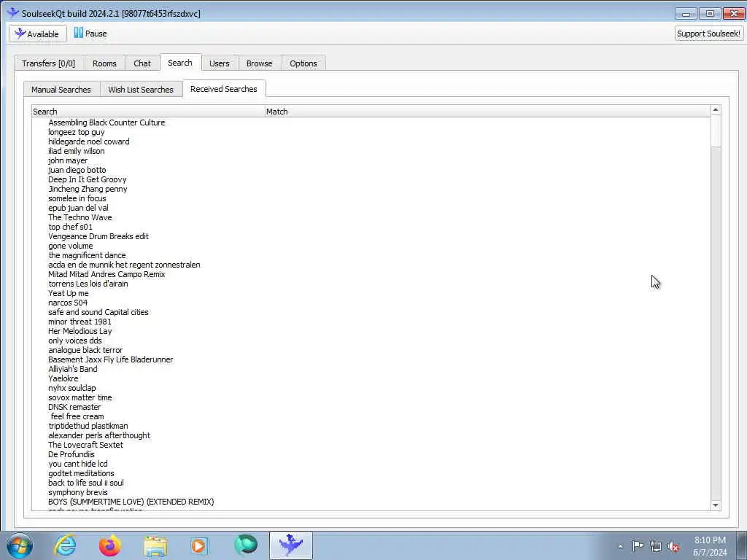Viewport: 747px width, 560px height.
Task: Open the Options tab
Action: coord(303,63)
